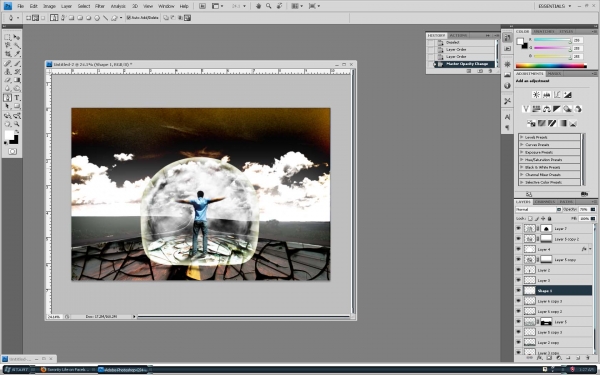Image resolution: width=600 pixels, height=375 pixels.
Task: Select the History Brush tool
Action: click(x=16, y=72)
